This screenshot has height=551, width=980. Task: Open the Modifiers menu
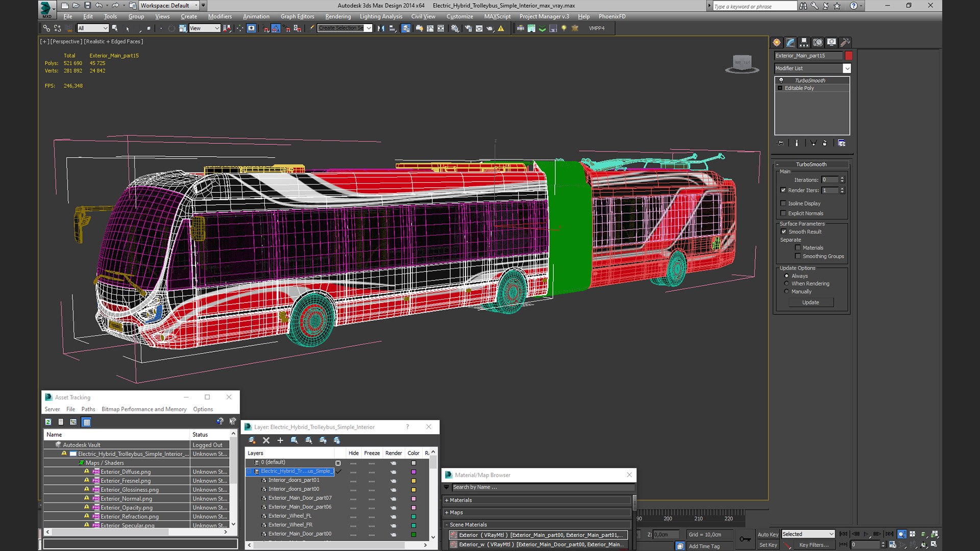(219, 16)
